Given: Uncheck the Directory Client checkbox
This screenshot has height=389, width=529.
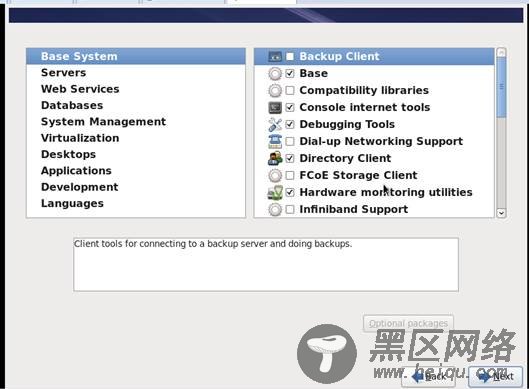Looking at the screenshot, I should click(x=290, y=158).
